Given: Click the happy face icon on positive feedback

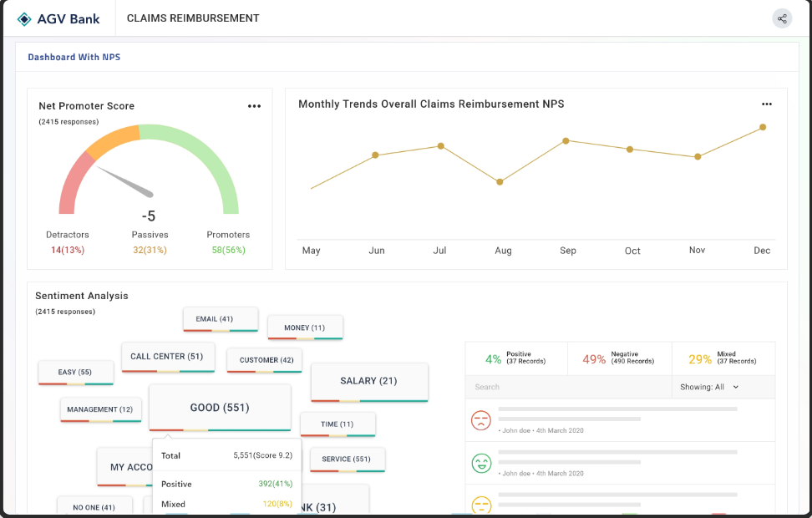Looking at the screenshot, I should 481,463.
